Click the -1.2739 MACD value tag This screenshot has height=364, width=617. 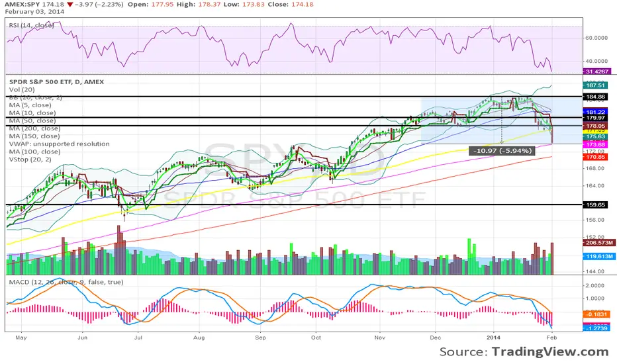pos(596,328)
